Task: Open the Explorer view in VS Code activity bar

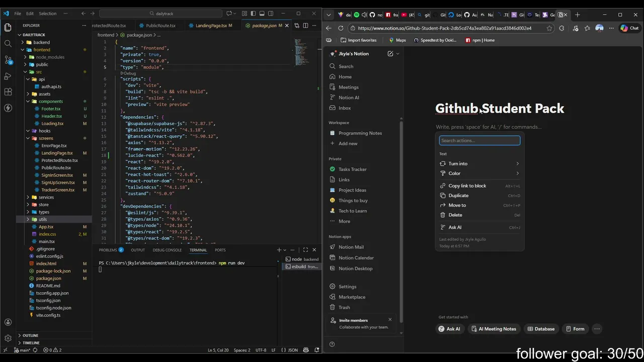Action: 8,27
